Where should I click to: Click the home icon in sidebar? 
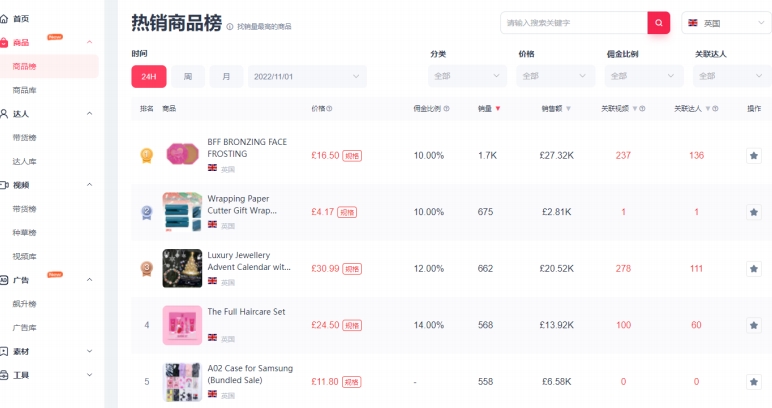click(x=4, y=19)
